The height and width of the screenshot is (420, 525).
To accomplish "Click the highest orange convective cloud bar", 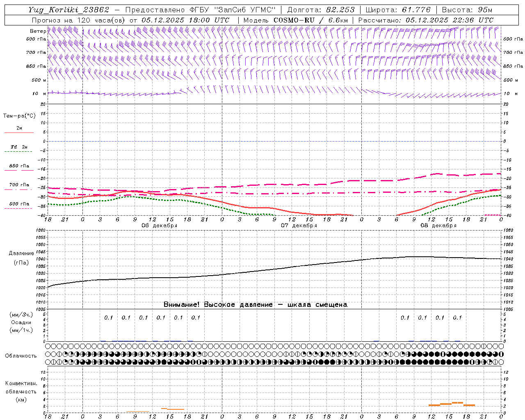I will coord(457,402).
